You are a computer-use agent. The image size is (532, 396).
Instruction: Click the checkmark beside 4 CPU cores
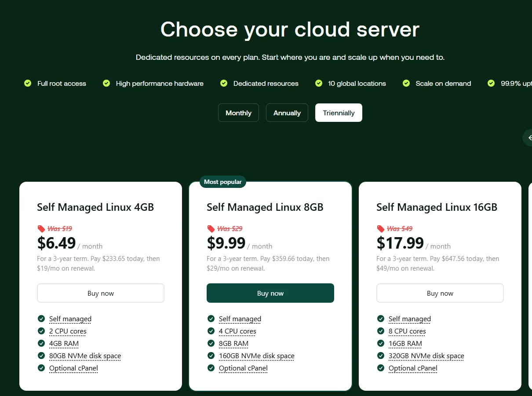pos(211,331)
